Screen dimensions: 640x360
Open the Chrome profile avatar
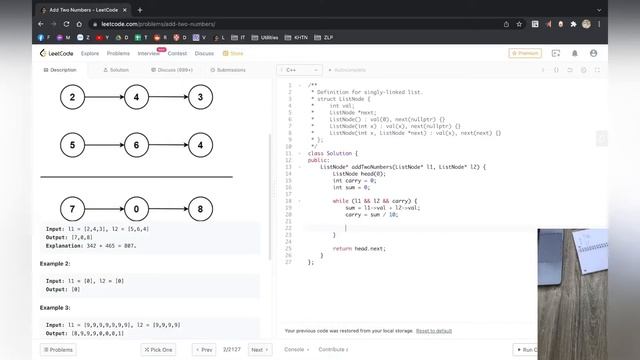[x=587, y=24]
